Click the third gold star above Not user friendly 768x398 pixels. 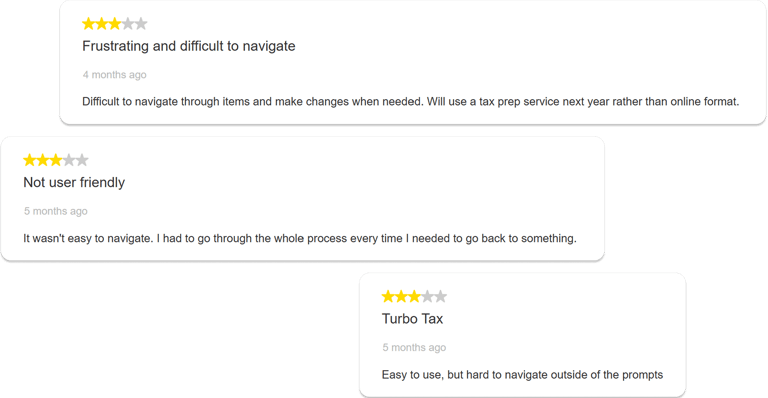pyautogui.click(x=56, y=160)
